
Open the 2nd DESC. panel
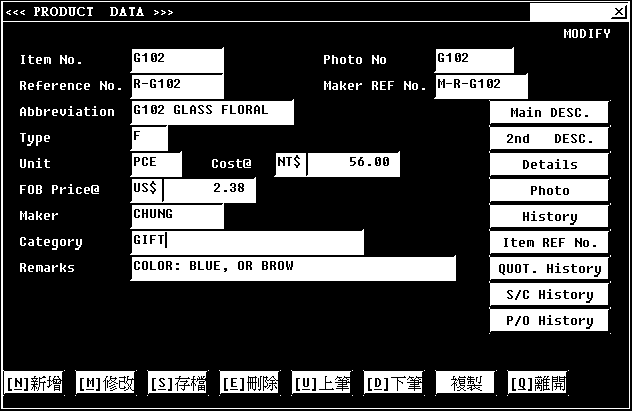549,138
